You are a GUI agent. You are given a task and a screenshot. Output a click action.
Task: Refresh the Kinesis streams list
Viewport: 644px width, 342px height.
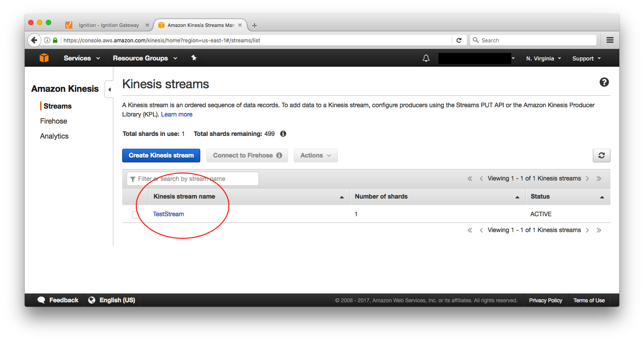[601, 155]
